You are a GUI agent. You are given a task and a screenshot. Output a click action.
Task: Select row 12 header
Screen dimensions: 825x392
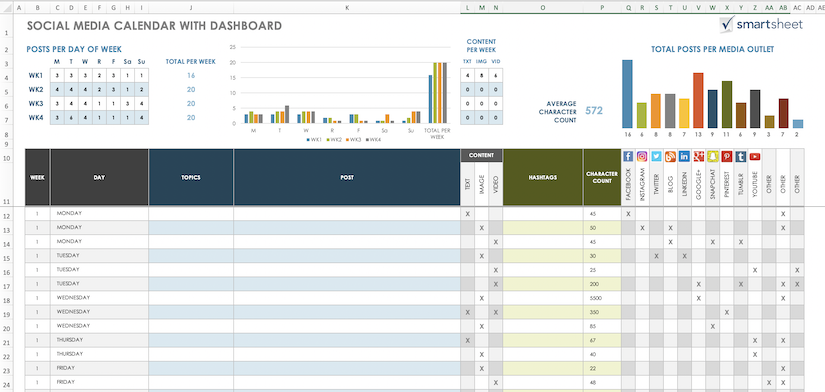6,216
